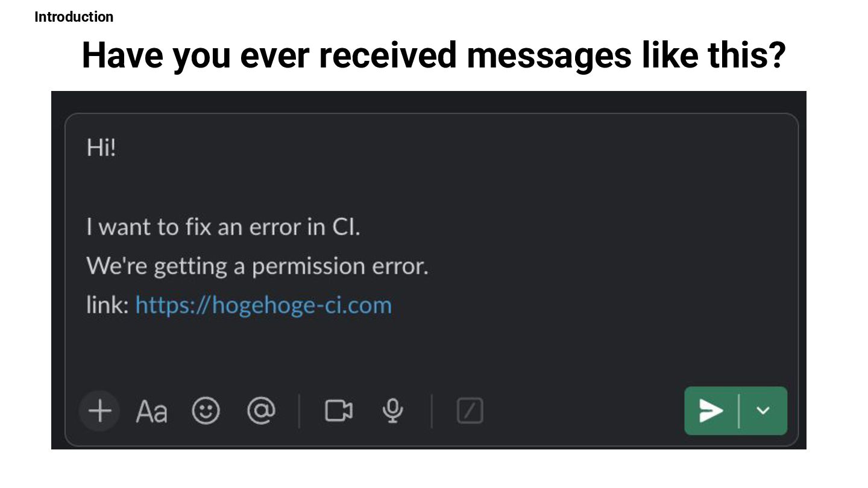Click the divider between @ and video icons
The height and width of the screenshot is (488, 868).
pyautogui.click(x=300, y=411)
